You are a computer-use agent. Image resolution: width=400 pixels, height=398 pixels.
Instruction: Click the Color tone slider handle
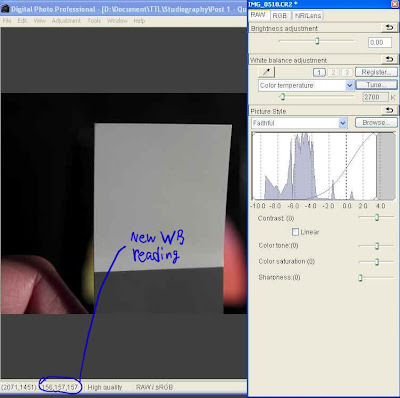coord(377,246)
